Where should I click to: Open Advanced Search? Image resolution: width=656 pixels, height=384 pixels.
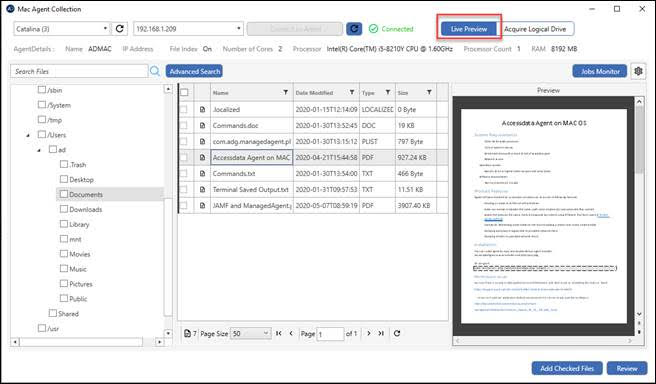pos(194,71)
